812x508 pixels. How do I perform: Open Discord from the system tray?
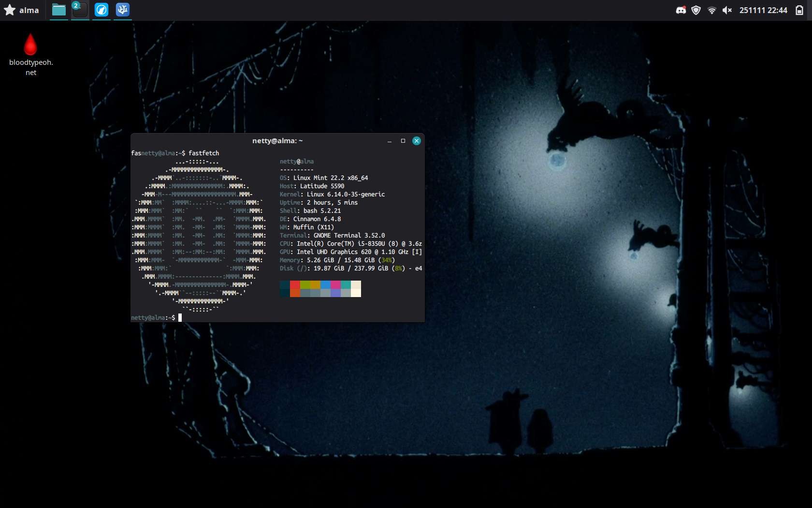pyautogui.click(x=681, y=10)
